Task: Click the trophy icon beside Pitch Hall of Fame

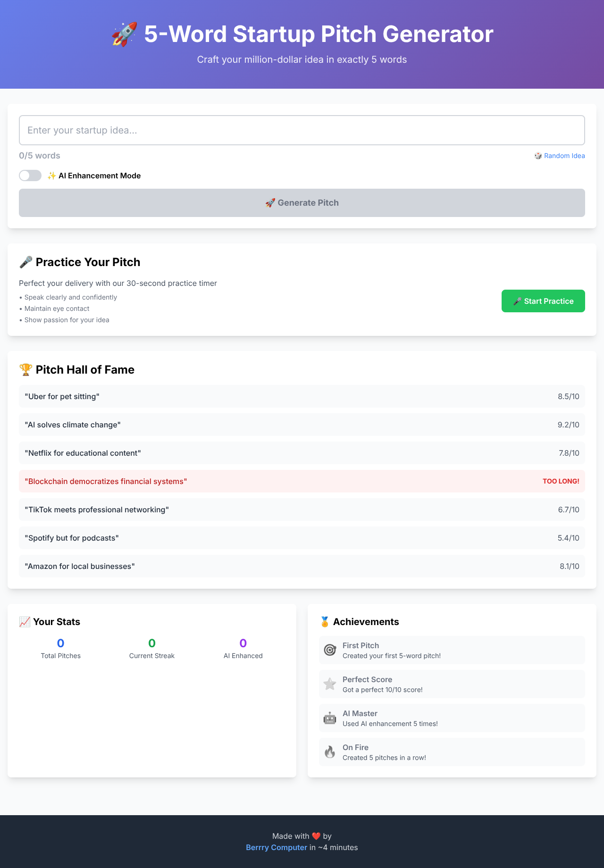Action: (26, 369)
